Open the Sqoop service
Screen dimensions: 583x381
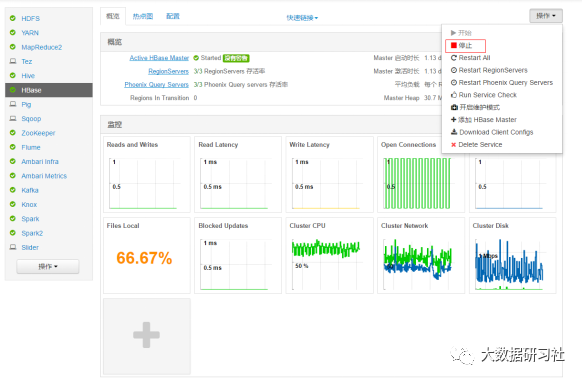[31, 119]
